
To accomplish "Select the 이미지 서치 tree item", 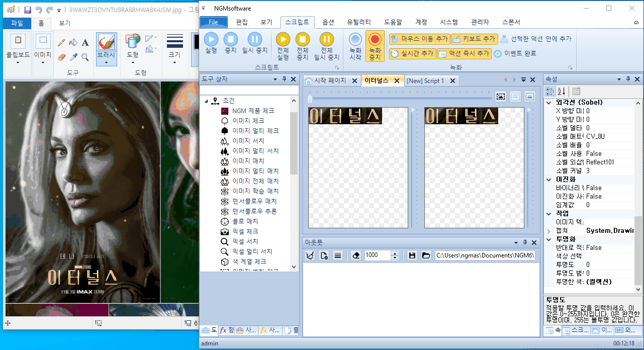I will (x=248, y=141).
